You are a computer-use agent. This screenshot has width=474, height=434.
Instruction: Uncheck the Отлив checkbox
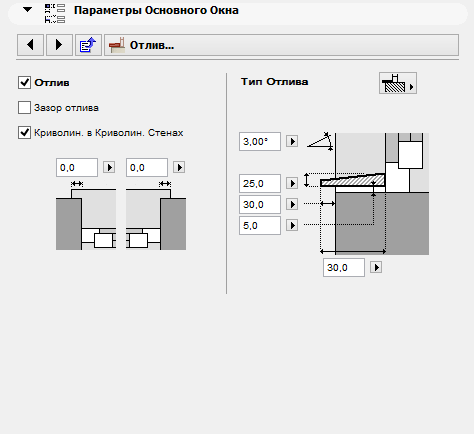[x=24, y=83]
